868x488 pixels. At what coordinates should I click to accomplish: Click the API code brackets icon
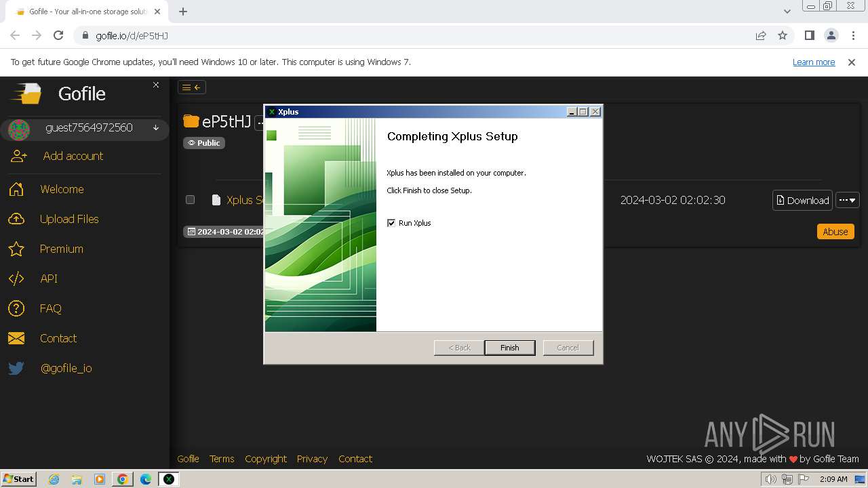pyautogui.click(x=16, y=279)
